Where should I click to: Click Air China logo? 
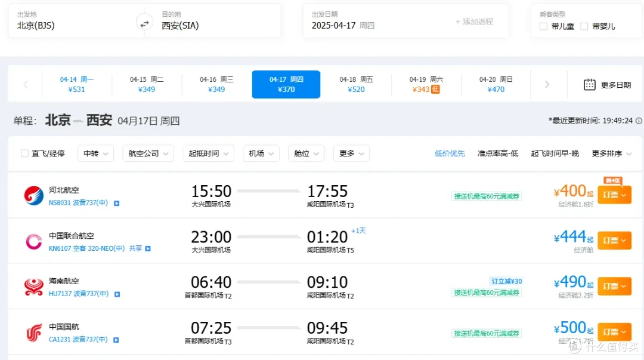coord(33,333)
